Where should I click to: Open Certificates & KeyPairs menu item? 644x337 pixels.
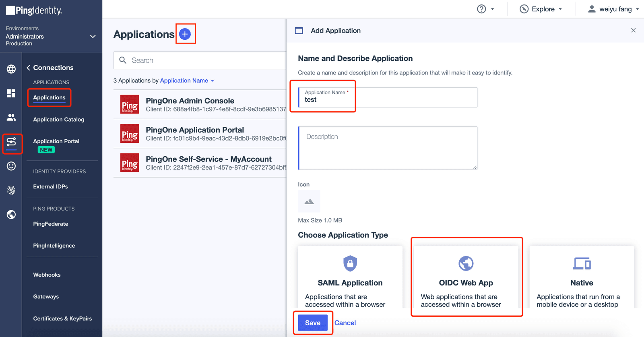[x=62, y=318]
